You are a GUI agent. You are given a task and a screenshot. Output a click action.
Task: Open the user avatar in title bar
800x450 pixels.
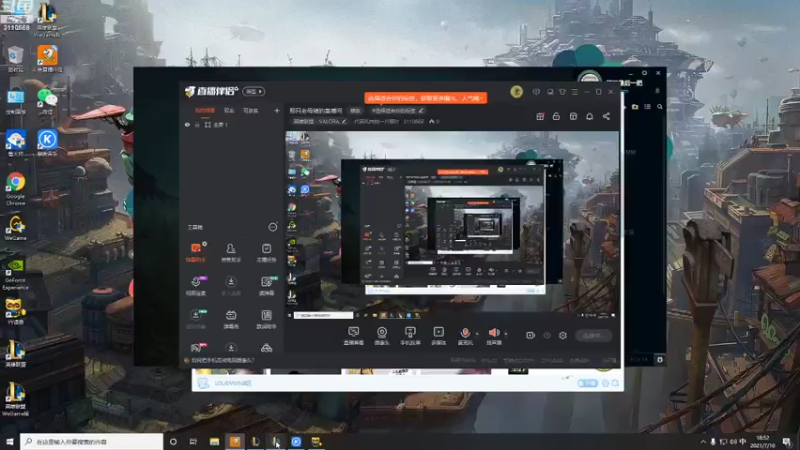pos(516,92)
